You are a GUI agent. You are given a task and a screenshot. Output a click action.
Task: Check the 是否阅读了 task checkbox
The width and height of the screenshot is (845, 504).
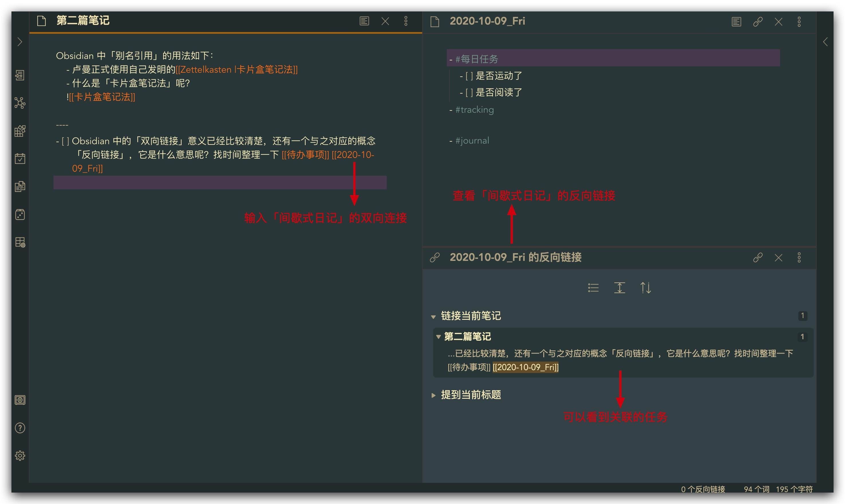(x=469, y=92)
